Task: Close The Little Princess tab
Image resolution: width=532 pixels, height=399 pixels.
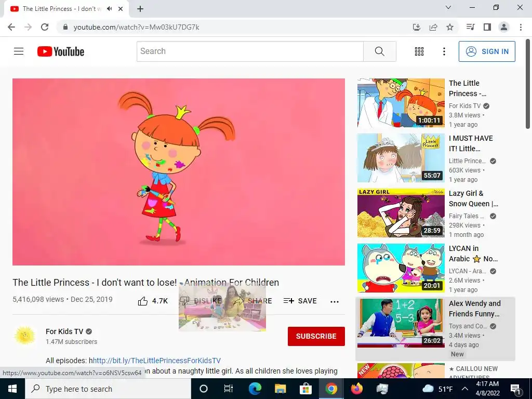Action: point(121,9)
